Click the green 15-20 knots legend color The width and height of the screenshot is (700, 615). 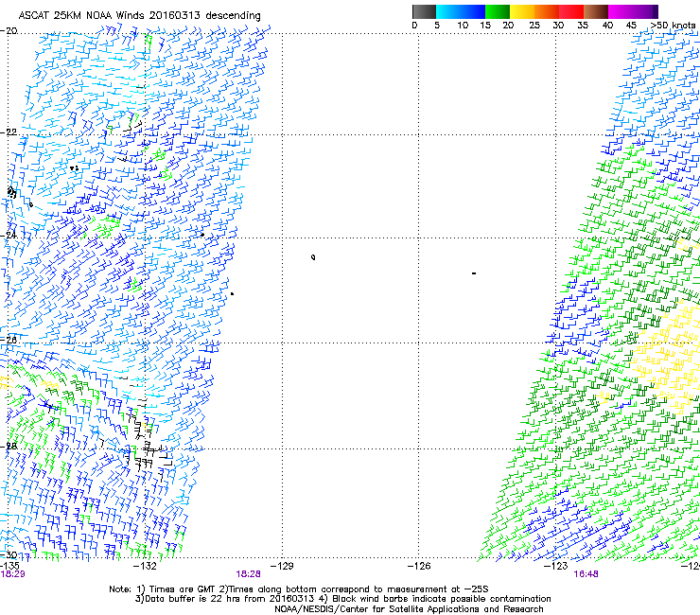(498, 11)
